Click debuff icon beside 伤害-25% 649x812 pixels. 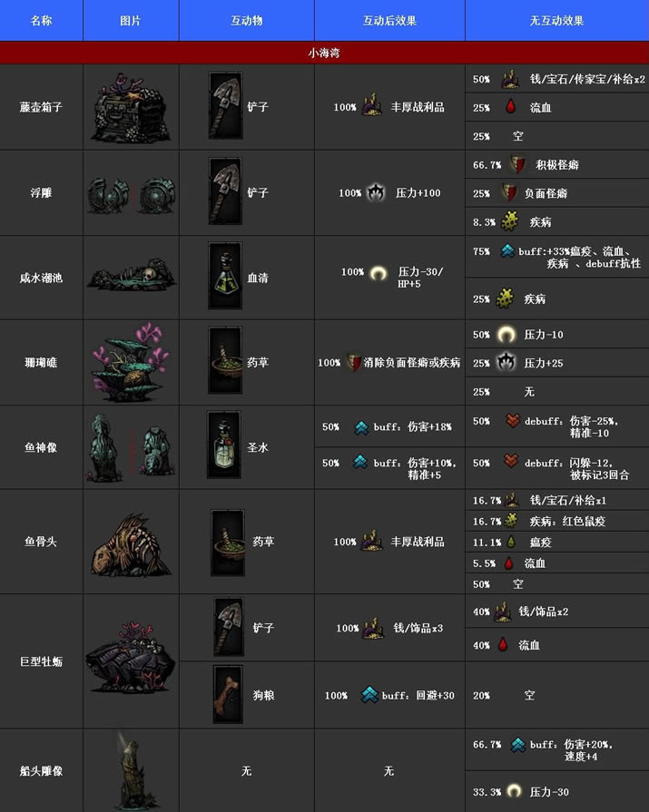pos(512,420)
